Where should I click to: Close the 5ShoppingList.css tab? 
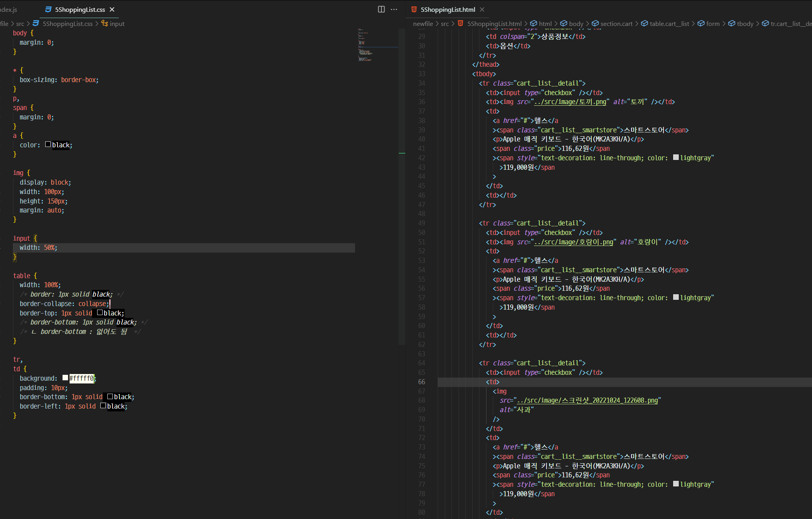[x=112, y=9]
